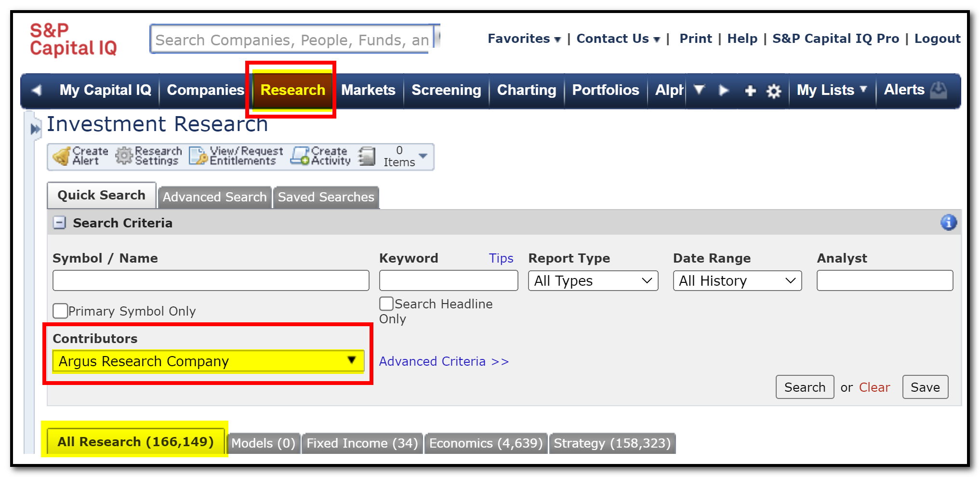
Task: Open the Contact Us dropdown menu
Action: 618,39
